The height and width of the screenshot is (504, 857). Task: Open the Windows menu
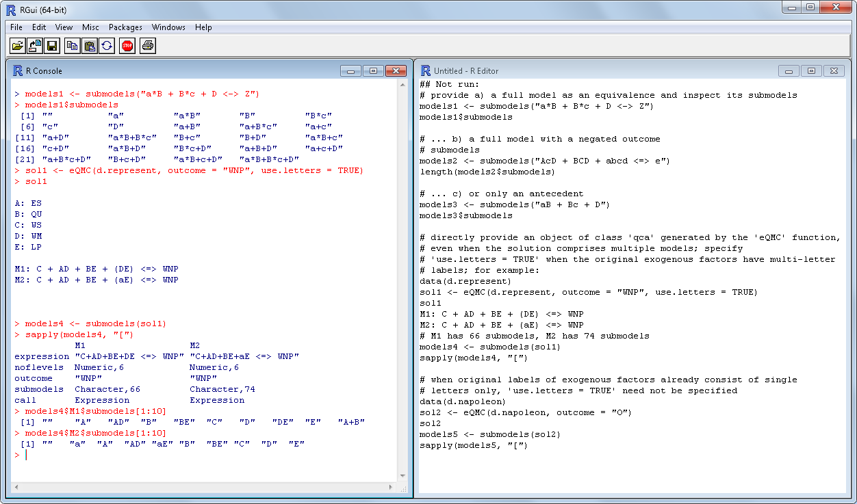168,27
